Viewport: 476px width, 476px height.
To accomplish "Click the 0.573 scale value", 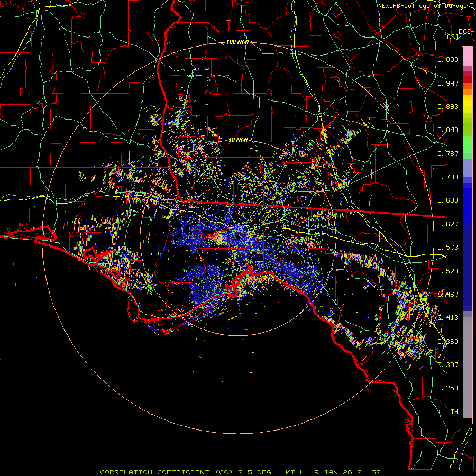I will (x=448, y=248).
